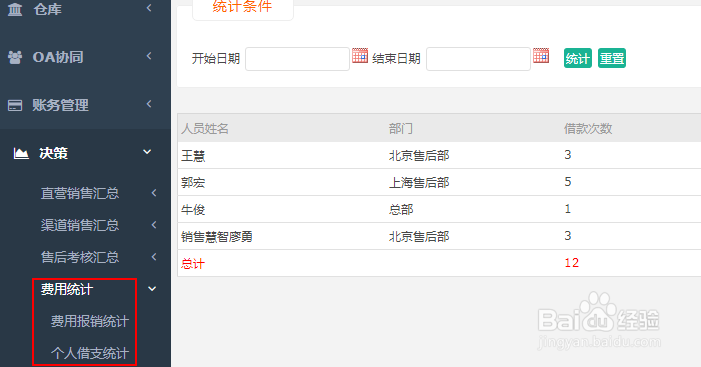The image size is (701, 367).
Task: Select the 统计条件 tab
Action: pos(243,8)
